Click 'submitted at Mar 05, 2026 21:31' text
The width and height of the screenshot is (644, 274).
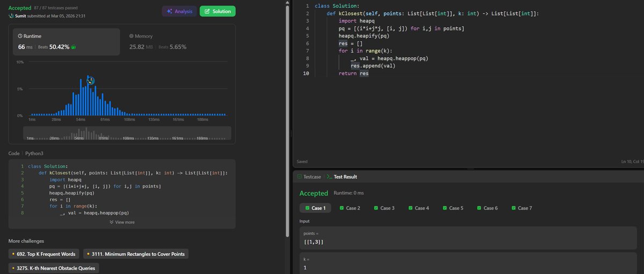click(x=57, y=16)
